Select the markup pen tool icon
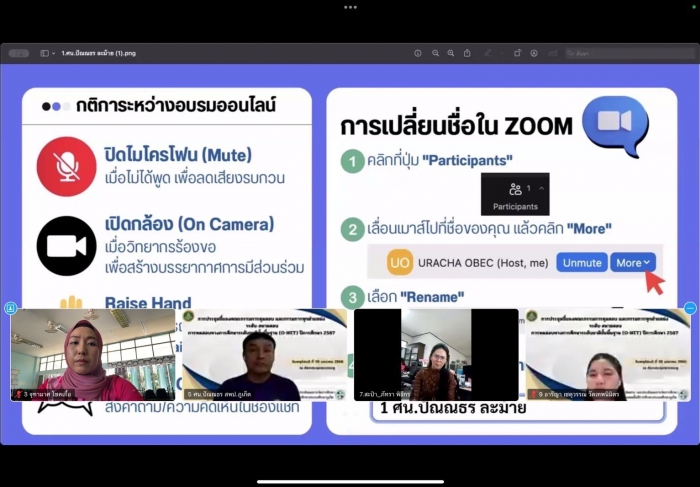 (488, 53)
